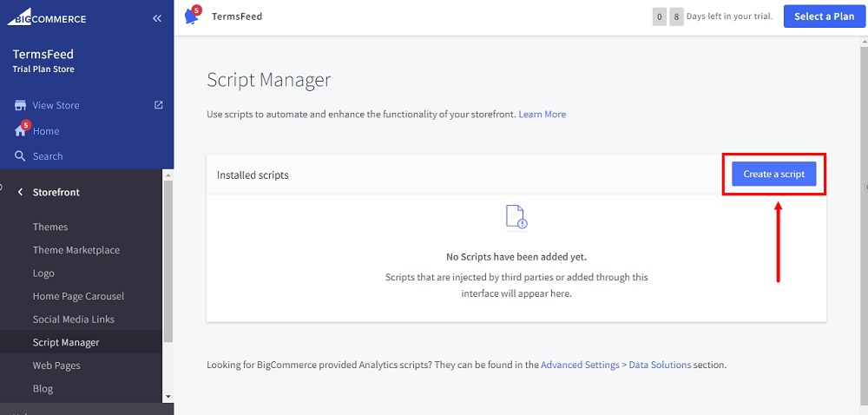This screenshot has height=415, width=868.
Task: Click the Home house icon
Action: tap(21, 130)
